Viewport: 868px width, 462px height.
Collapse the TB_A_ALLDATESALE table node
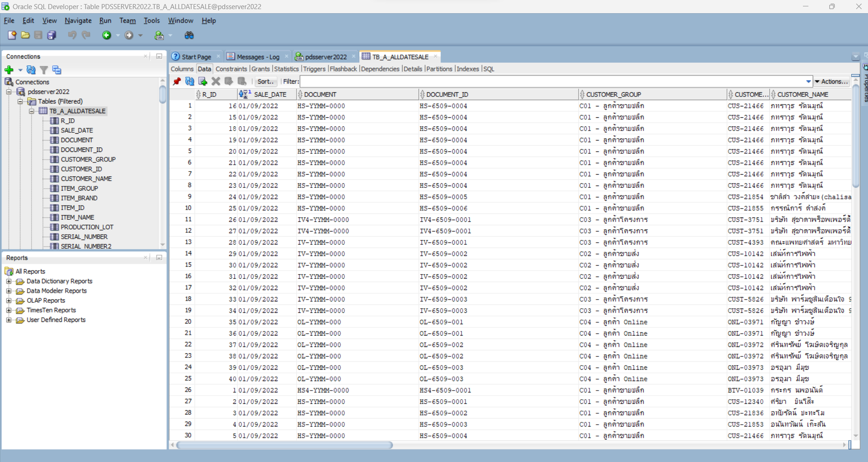(31, 111)
